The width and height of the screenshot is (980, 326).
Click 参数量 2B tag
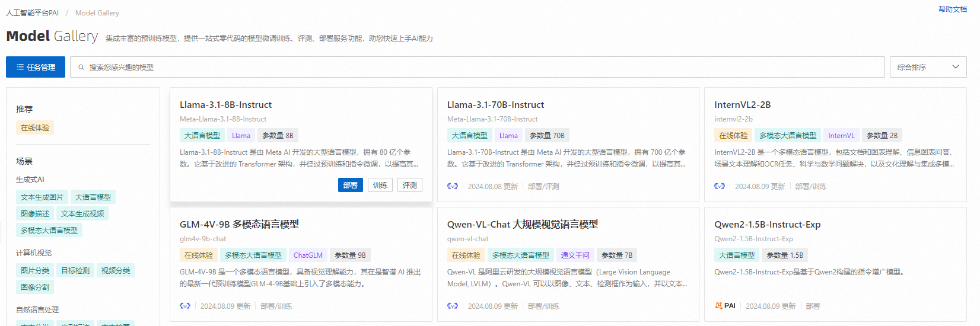882,136
